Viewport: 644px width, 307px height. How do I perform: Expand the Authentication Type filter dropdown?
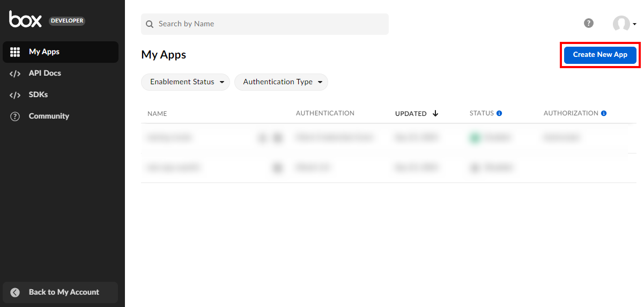281,82
